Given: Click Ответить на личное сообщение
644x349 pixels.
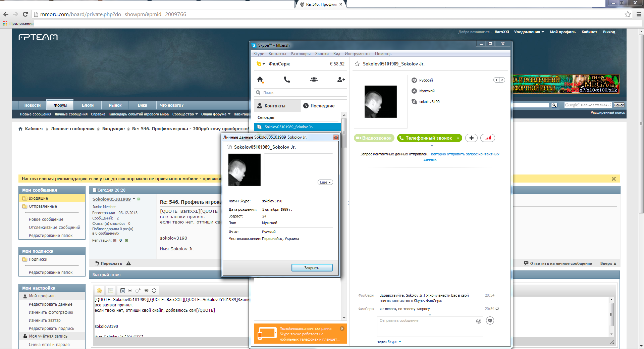Looking at the screenshot, I should tap(558, 263).
